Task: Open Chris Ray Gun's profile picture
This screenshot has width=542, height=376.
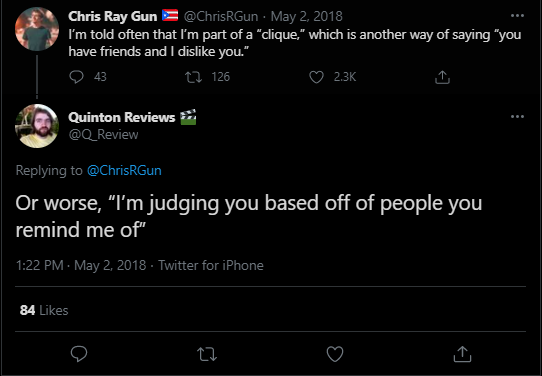Action: tap(37, 29)
